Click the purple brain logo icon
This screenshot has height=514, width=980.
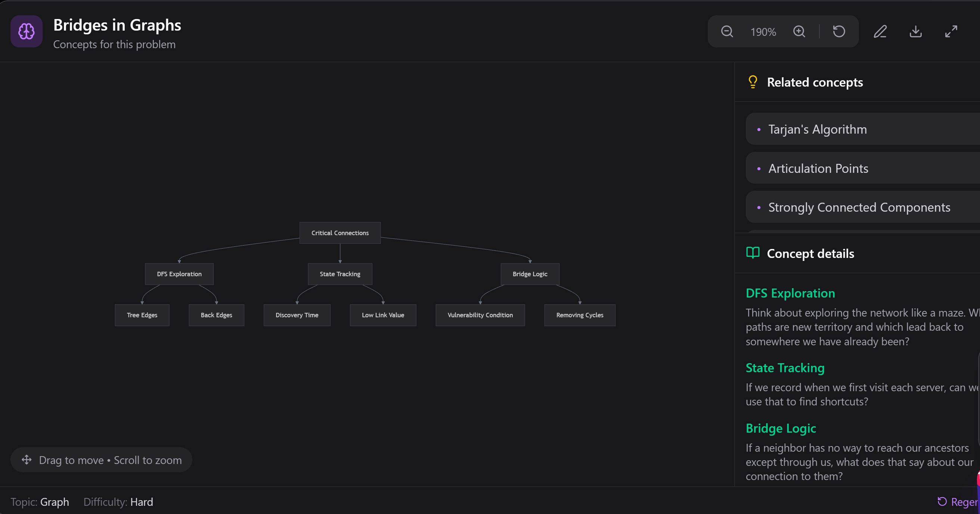point(26,32)
